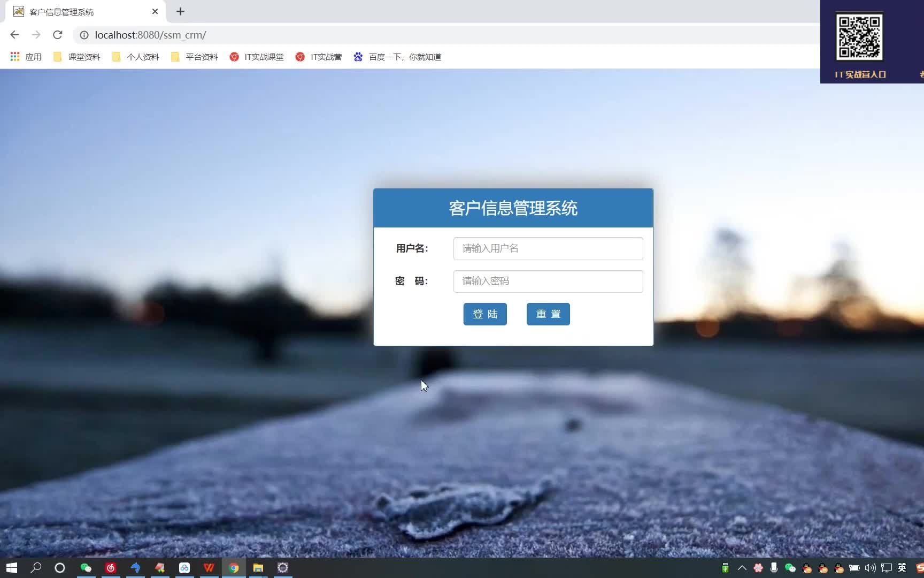Open File Explorer on the taskbar
Image resolution: width=924 pixels, height=578 pixels.
pyautogui.click(x=258, y=568)
